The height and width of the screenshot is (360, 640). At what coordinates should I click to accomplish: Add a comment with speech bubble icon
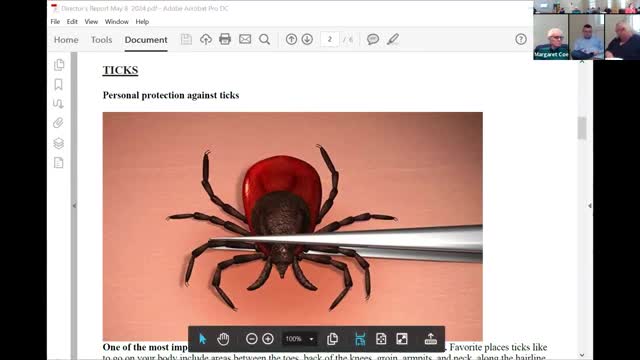coord(373,39)
